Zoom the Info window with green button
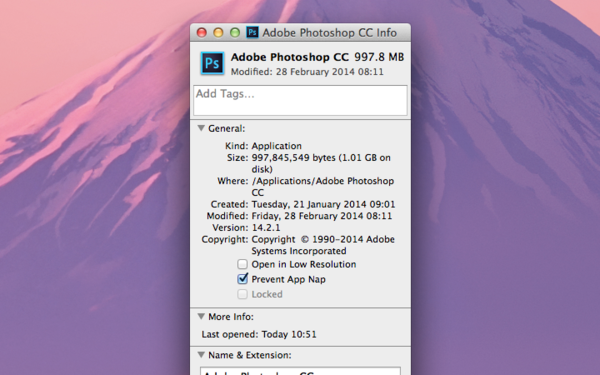 [x=235, y=33]
